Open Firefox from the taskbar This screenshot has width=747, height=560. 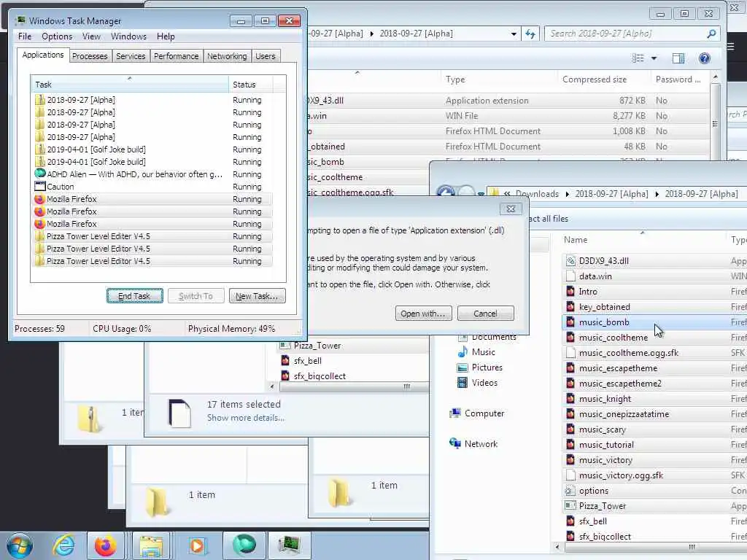click(x=105, y=545)
